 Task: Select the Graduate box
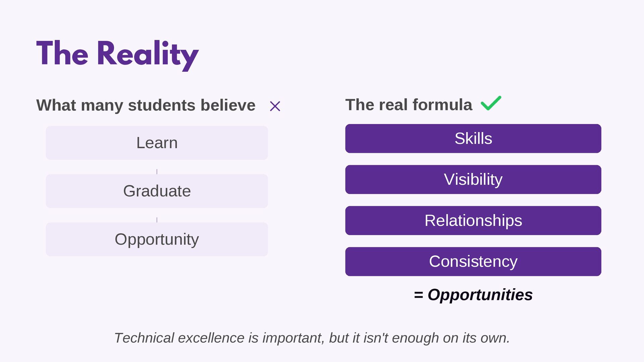pyautogui.click(x=157, y=191)
